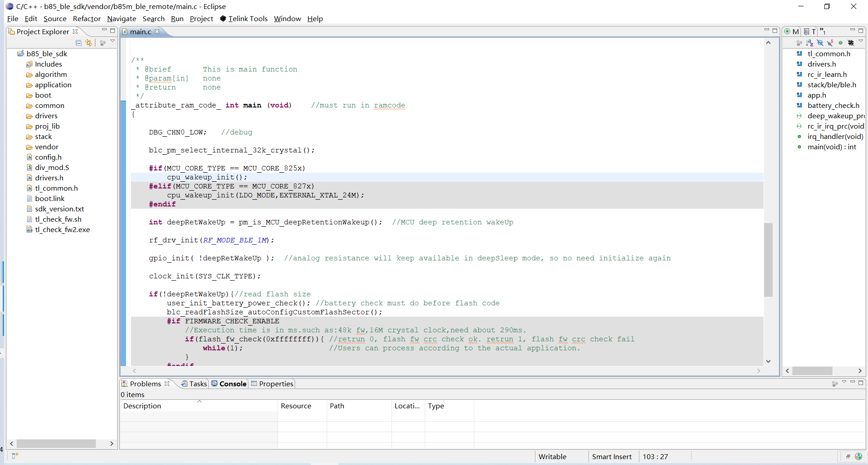Hide static members in the Outline
Image resolution: width=868 pixels, height=465 pixels.
(x=830, y=43)
